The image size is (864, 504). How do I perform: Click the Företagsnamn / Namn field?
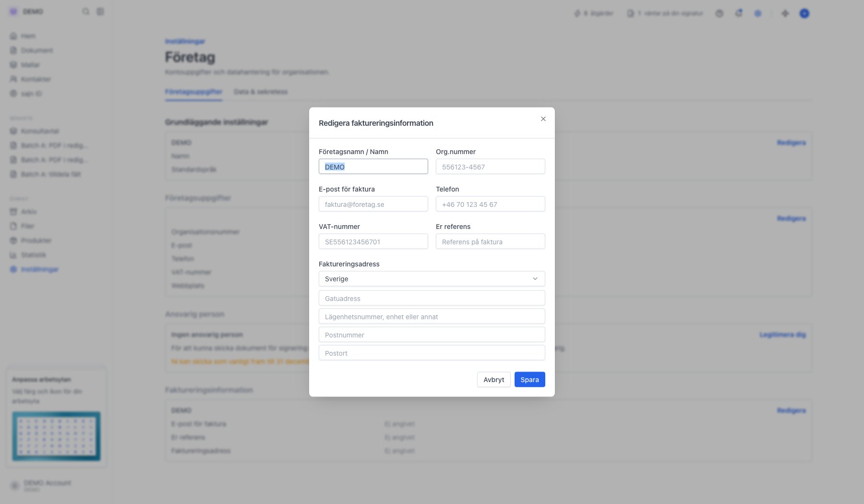(373, 167)
